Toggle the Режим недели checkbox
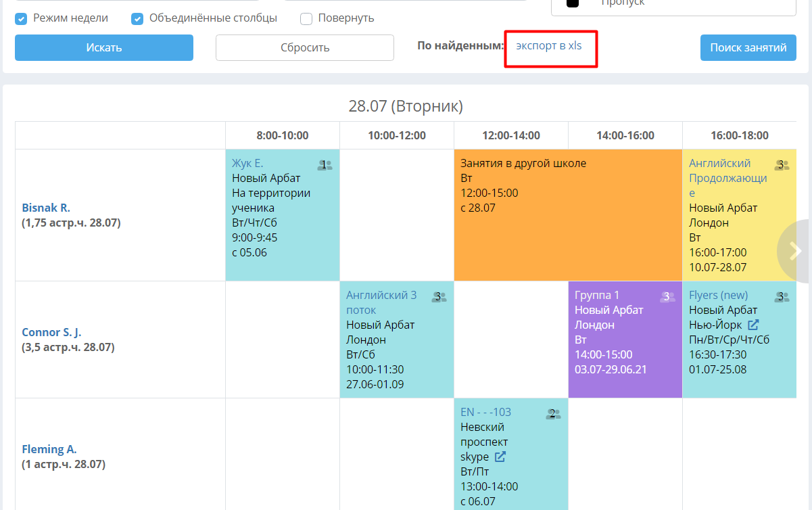This screenshot has width=812, height=510. click(x=21, y=19)
